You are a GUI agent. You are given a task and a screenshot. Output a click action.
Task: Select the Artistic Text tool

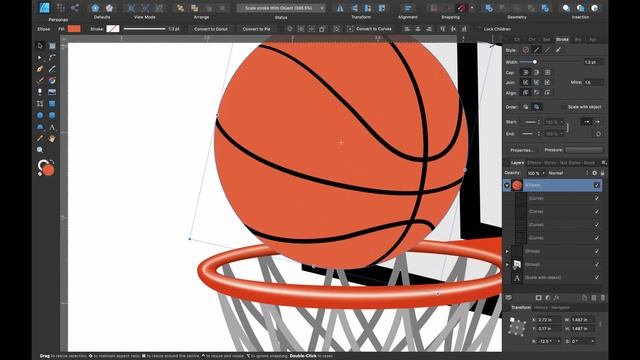(52, 127)
